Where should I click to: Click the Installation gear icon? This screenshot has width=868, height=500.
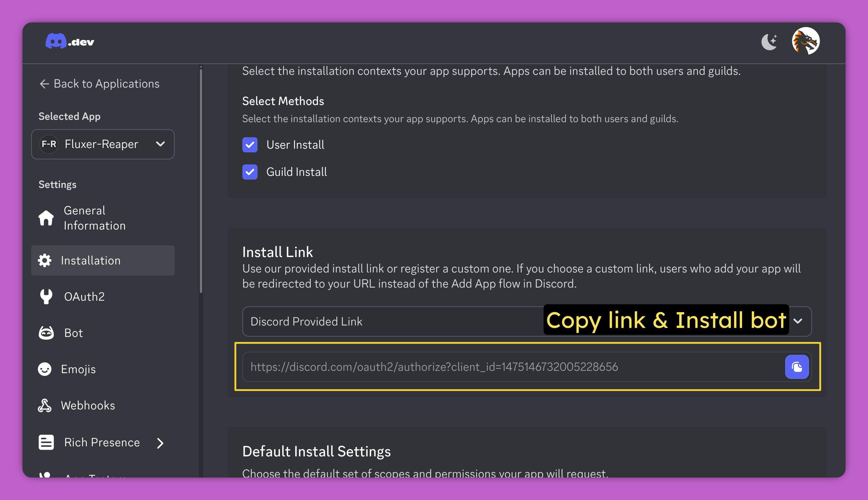45,260
